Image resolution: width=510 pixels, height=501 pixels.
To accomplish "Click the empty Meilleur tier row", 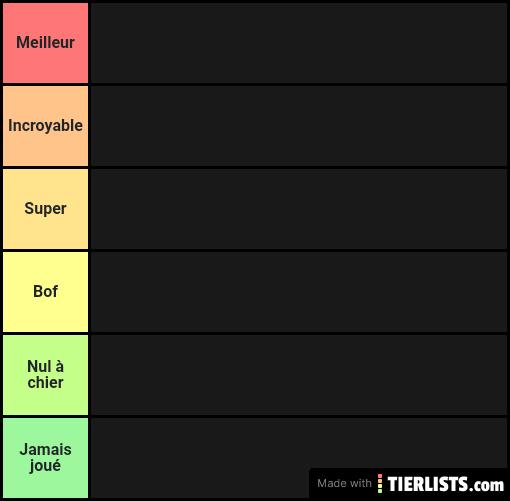I will 299,43.
